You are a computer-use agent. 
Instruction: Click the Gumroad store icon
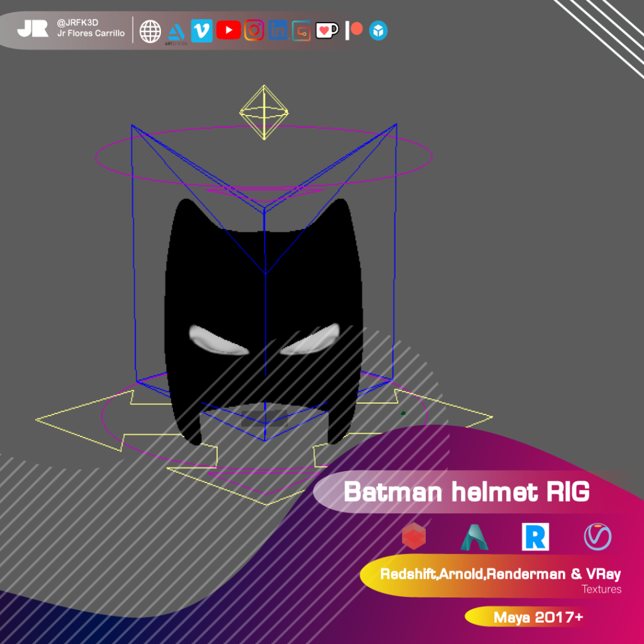pyautogui.click(x=301, y=30)
